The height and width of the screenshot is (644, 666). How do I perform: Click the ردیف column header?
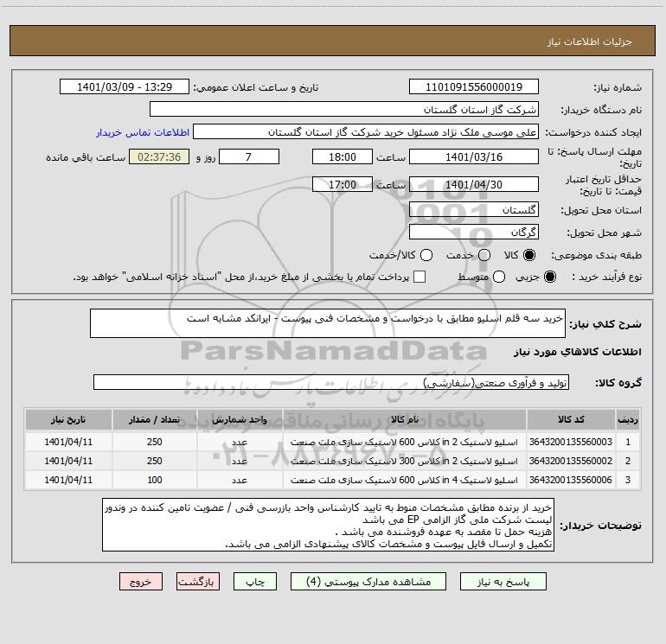(x=628, y=420)
